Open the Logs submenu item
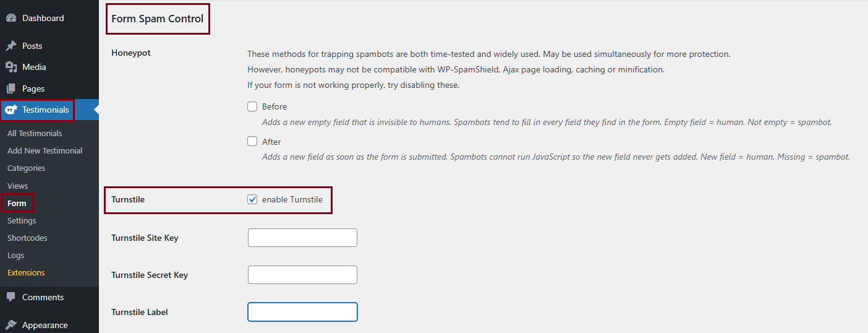 click(16, 255)
